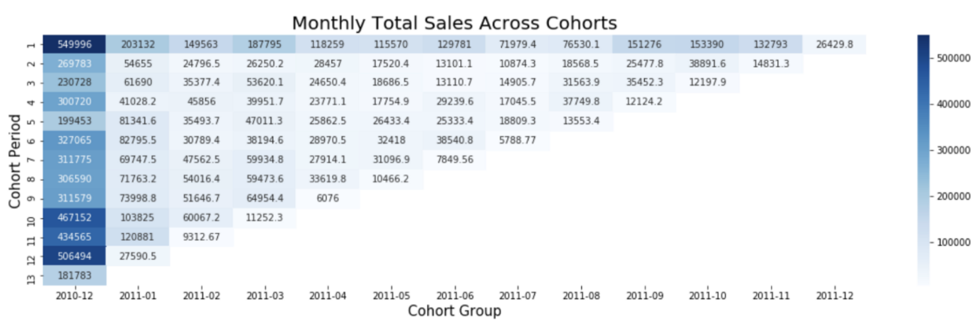Select the dark cell showing 506494
Image resolution: width=980 pixels, height=325 pixels.
click(76, 256)
